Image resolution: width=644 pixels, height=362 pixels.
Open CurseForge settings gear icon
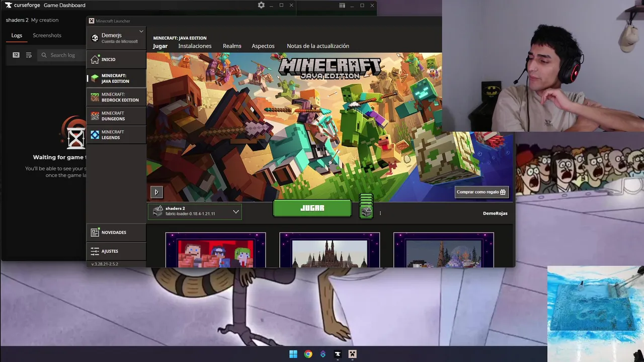(261, 5)
